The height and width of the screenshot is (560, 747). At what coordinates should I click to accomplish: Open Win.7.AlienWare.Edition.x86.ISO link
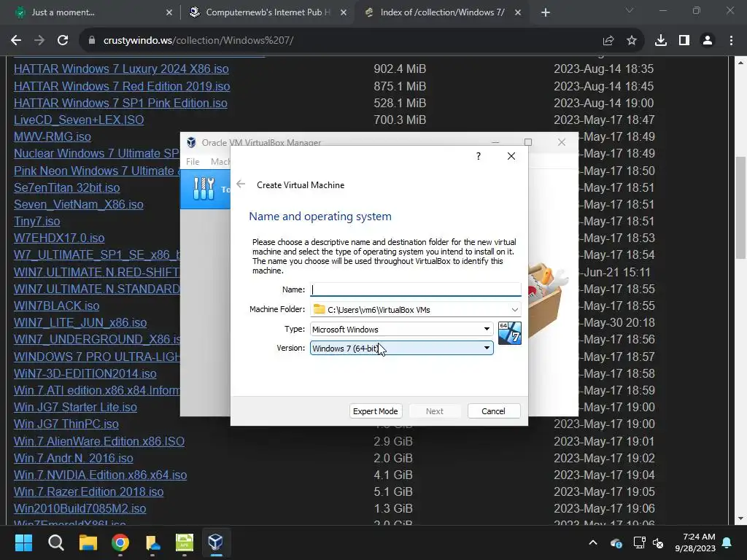point(99,441)
